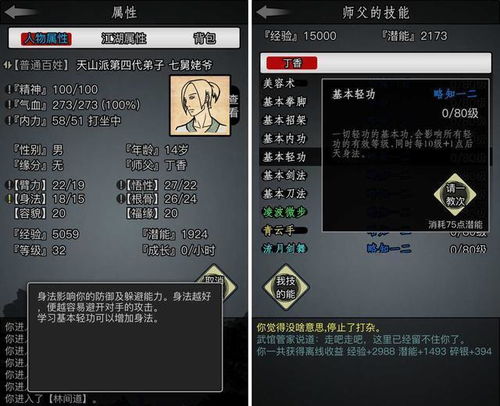This screenshot has height=406, width=500.
Task: Tap the 我的技能 diamond button
Action: coord(286,287)
